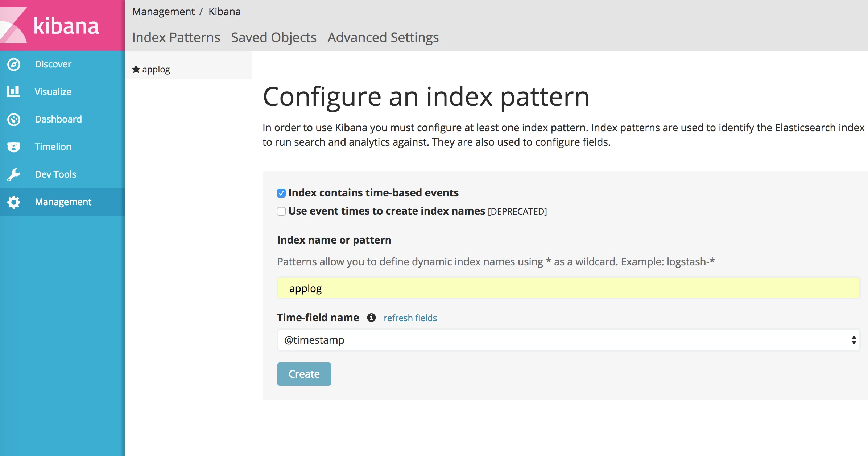Uncheck Index contains time-based events
Image resolution: width=868 pixels, height=456 pixels.
pos(281,193)
